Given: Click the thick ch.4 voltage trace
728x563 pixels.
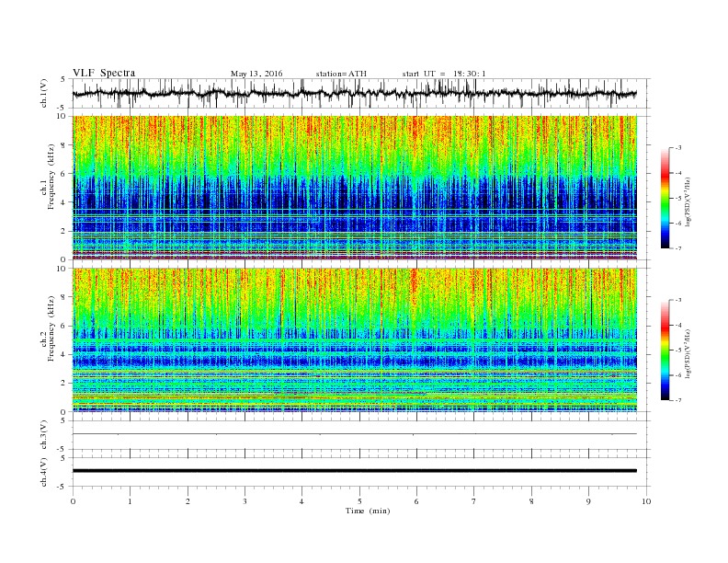Looking at the screenshot, I should [x=355, y=471].
